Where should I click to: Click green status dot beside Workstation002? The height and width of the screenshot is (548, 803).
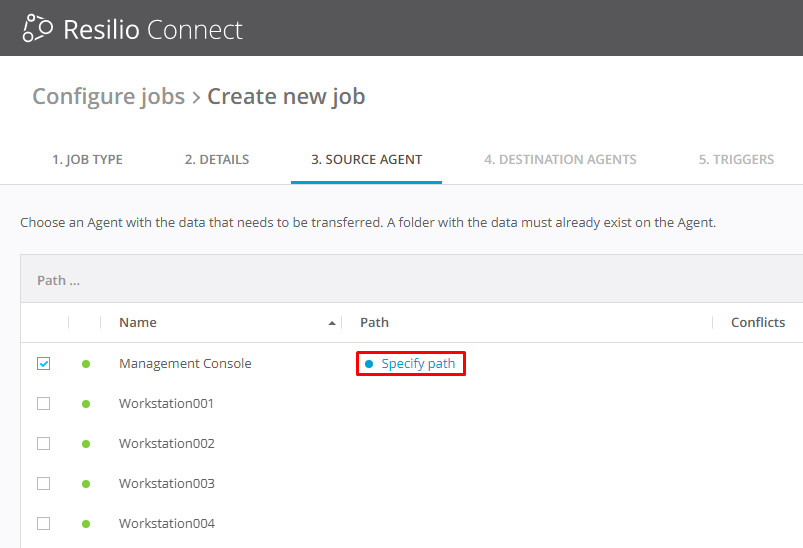86,444
